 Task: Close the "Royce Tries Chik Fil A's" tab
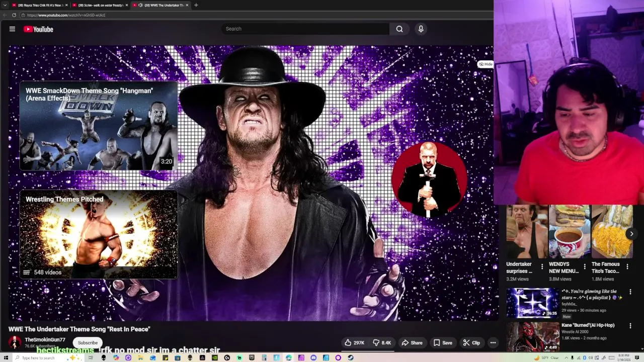[x=66, y=5]
